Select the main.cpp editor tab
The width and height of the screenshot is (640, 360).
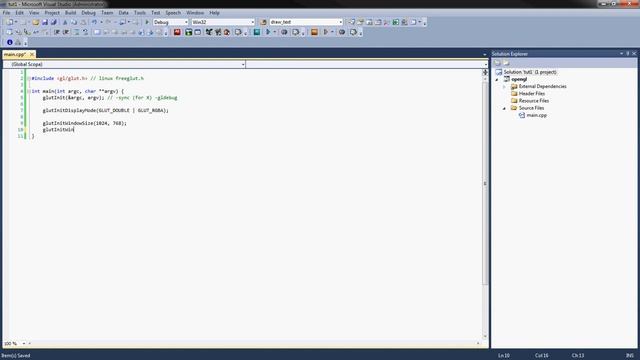tap(15, 54)
